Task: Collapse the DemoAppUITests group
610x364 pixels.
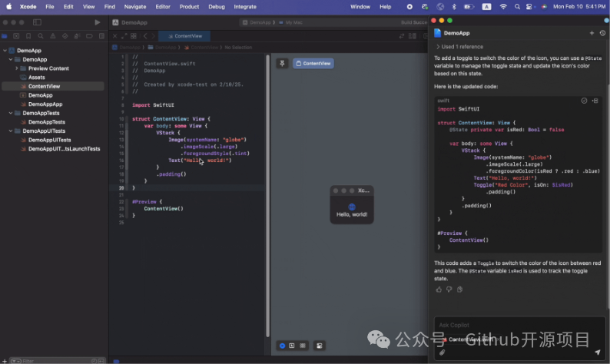Action: pyautogui.click(x=11, y=131)
